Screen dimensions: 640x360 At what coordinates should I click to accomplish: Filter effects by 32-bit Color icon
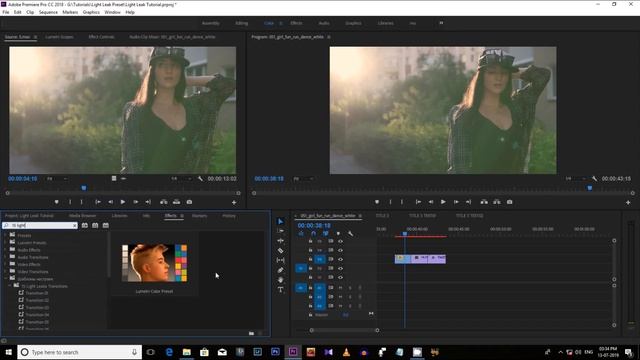pyautogui.click(x=95, y=225)
